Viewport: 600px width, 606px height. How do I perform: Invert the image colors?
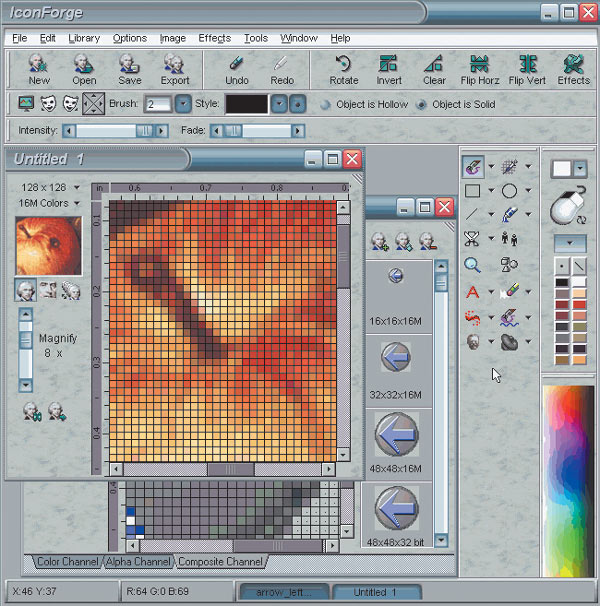389,69
